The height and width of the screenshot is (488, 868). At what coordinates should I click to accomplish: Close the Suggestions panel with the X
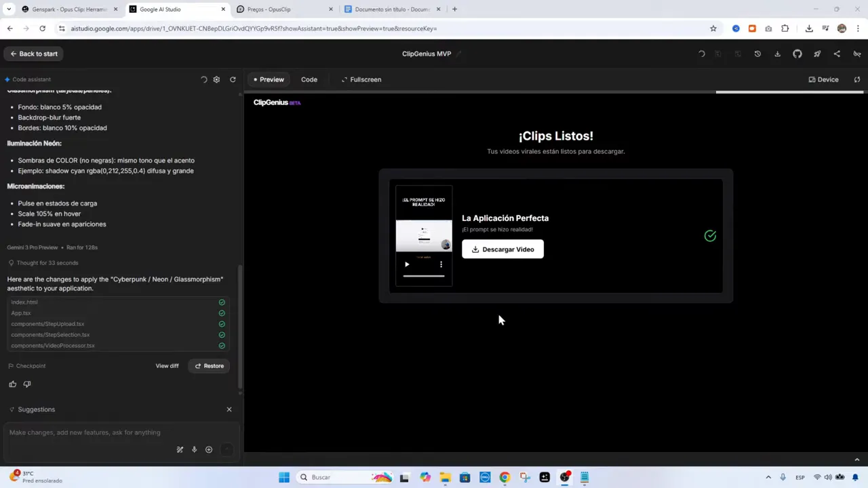tap(229, 409)
